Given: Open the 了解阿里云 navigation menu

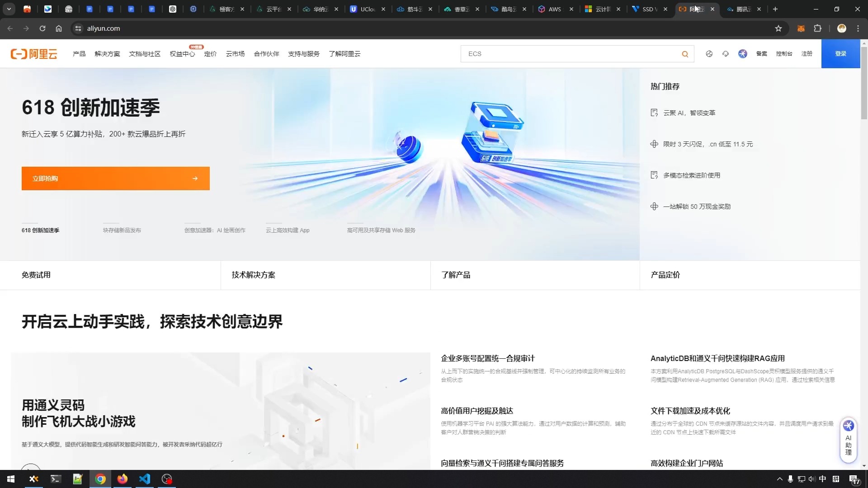Looking at the screenshot, I should pyautogui.click(x=344, y=54).
